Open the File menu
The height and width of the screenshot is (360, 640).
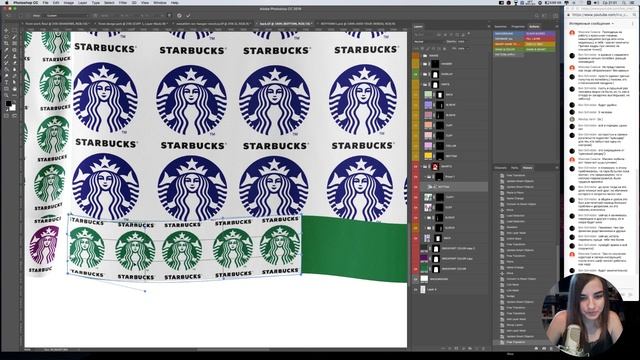[45, 2]
